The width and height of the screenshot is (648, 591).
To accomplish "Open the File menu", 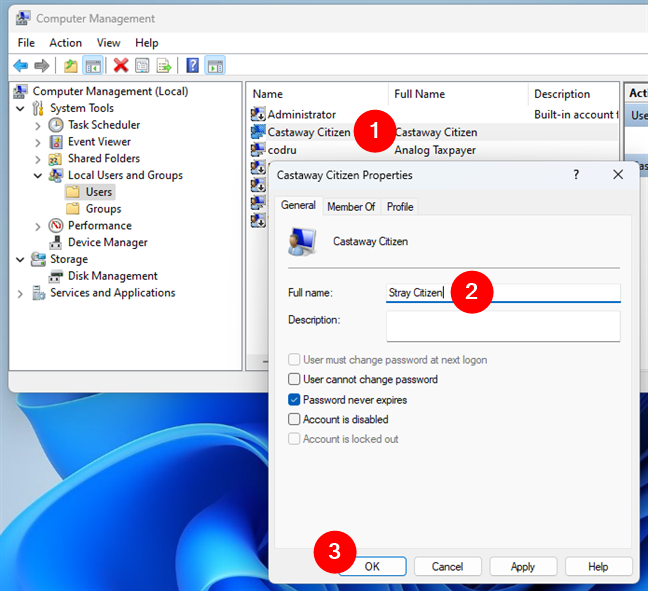I will pos(26,43).
